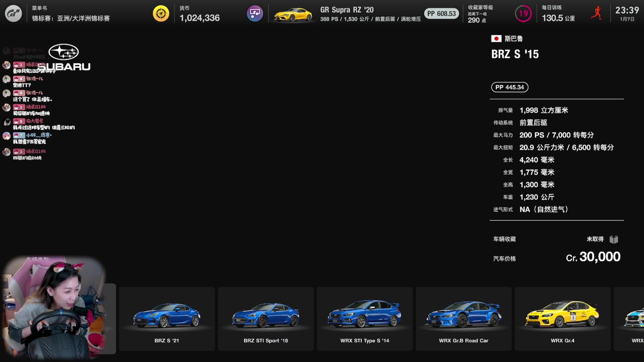Screen dimensions: 644x362
Task: Click the menu book championship title
Action: click(71, 18)
